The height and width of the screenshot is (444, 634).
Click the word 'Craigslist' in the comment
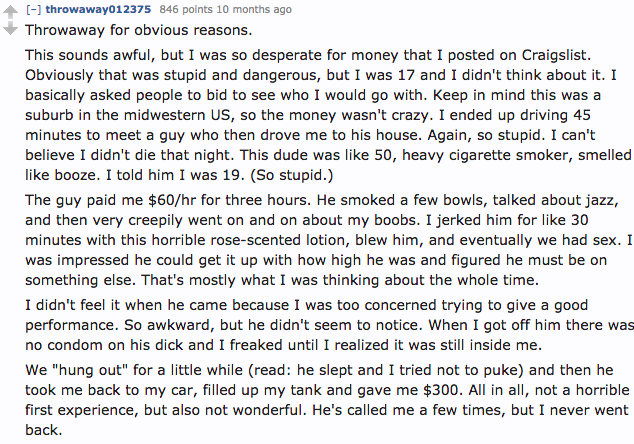554,55
